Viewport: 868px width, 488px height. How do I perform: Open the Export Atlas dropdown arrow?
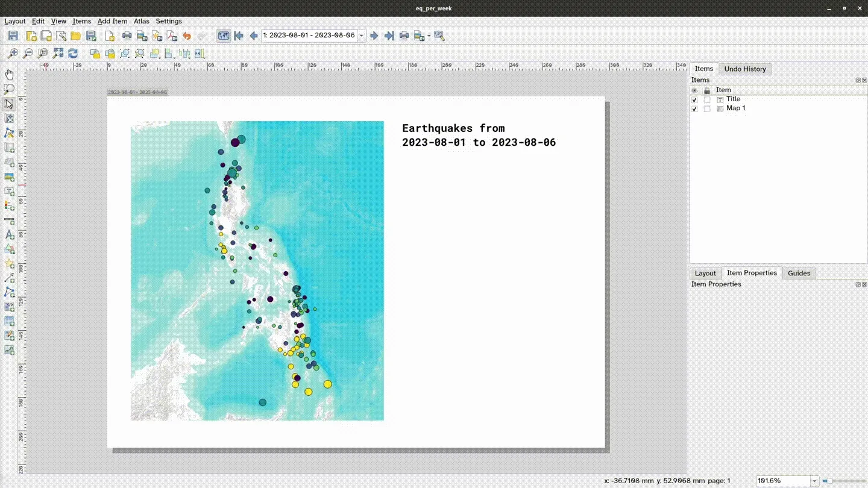coord(428,36)
